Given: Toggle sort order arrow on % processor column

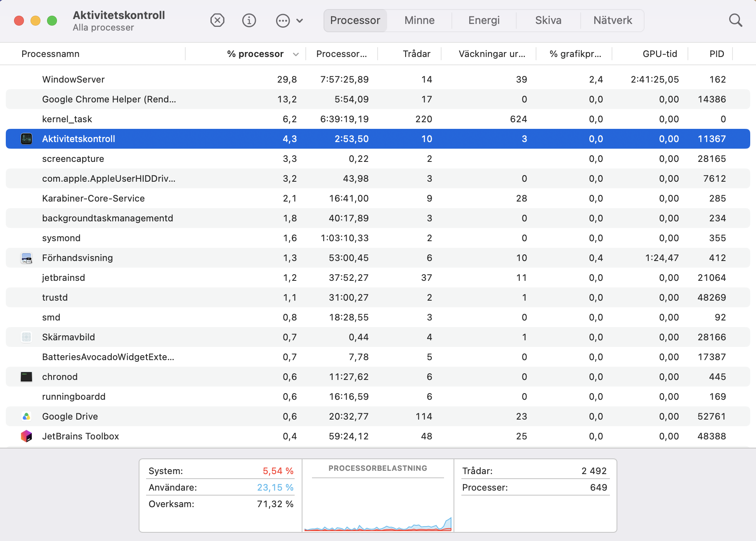Looking at the screenshot, I should click(x=296, y=54).
